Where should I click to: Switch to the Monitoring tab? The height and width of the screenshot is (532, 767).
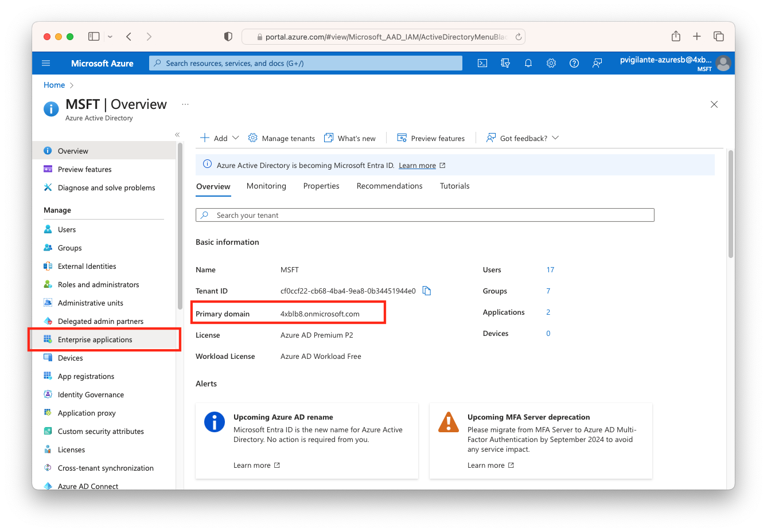click(x=266, y=186)
